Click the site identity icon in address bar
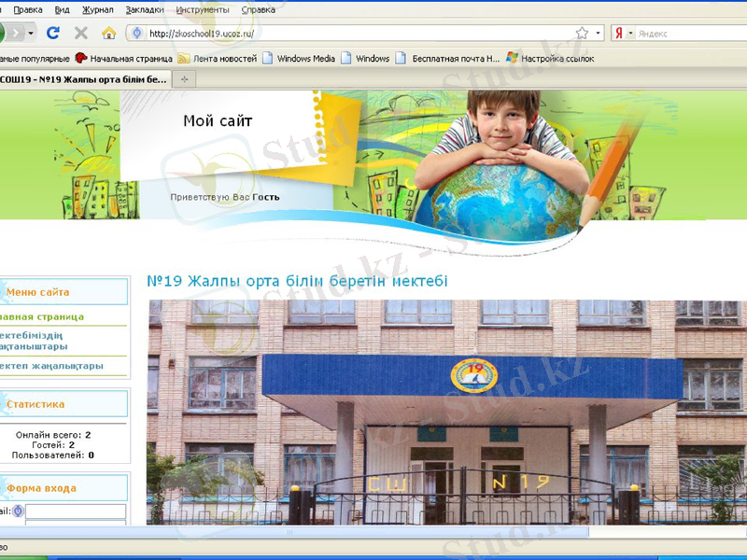Viewport: 747px width, 560px height. (137, 33)
